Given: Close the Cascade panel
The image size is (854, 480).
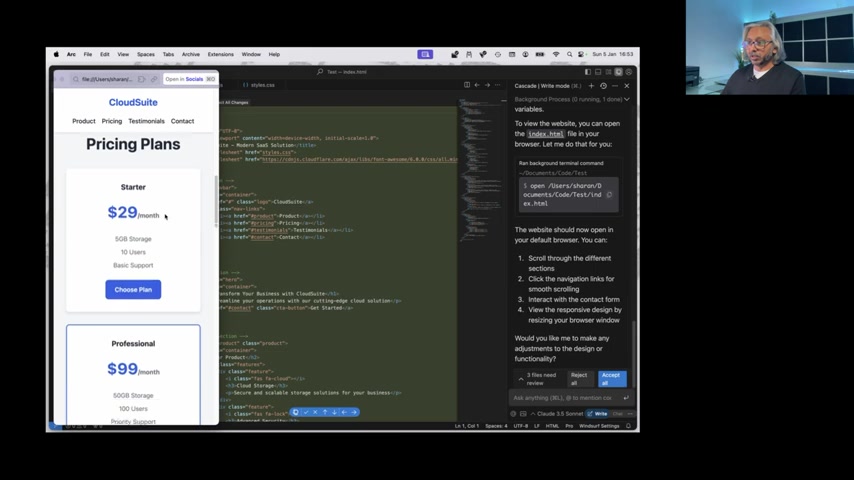Looking at the screenshot, I should [627, 86].
